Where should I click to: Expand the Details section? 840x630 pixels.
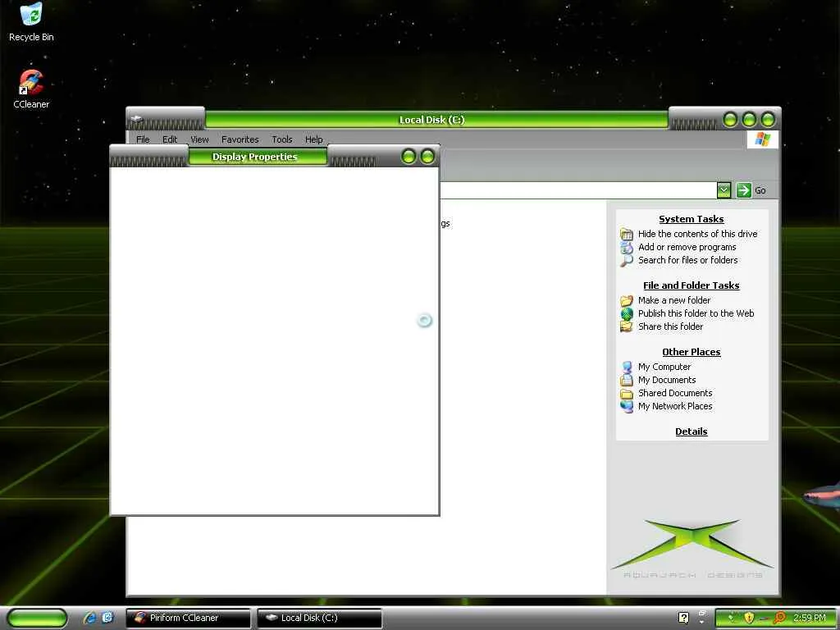click(x=691, y=431)
